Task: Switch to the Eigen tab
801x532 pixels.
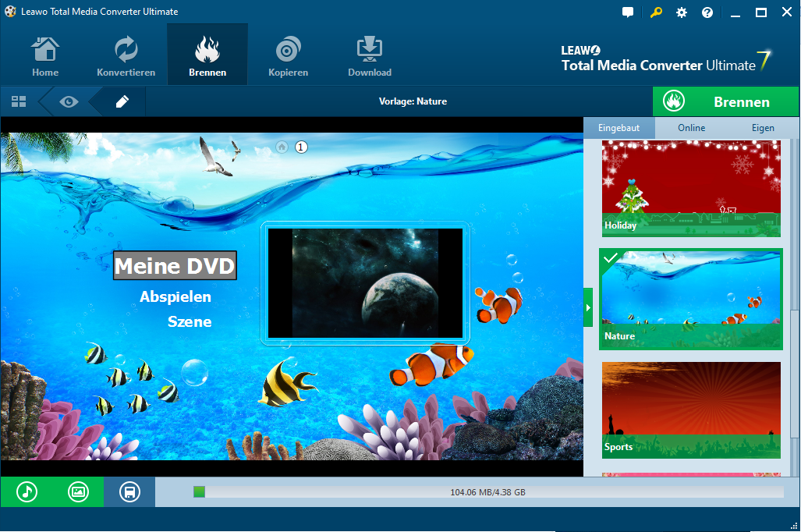Action: (x=763, y=128)
